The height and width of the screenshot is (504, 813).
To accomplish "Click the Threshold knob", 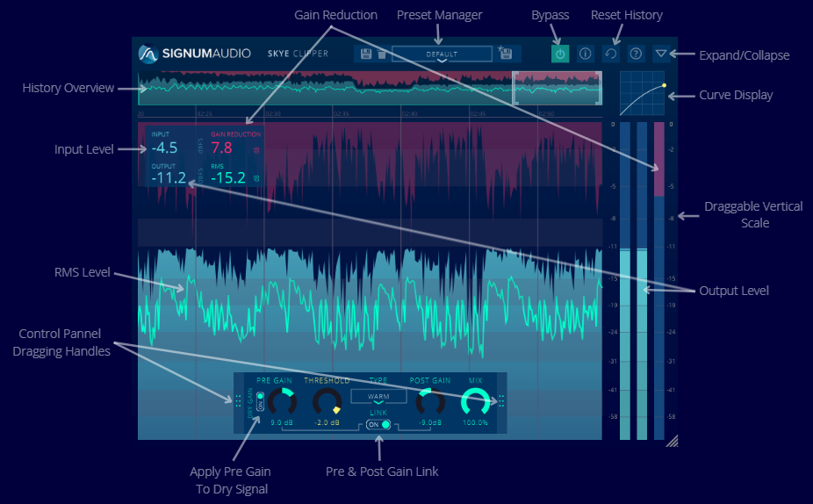I will (327, 402).
